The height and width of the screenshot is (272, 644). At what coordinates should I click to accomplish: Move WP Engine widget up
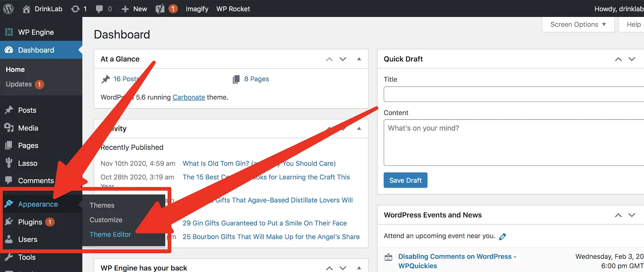329,268
